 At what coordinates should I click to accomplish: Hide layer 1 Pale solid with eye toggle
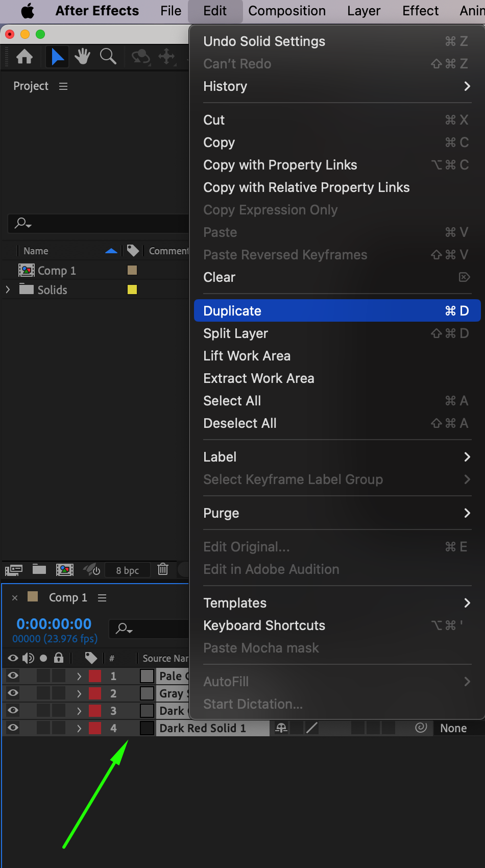(13, 676)
